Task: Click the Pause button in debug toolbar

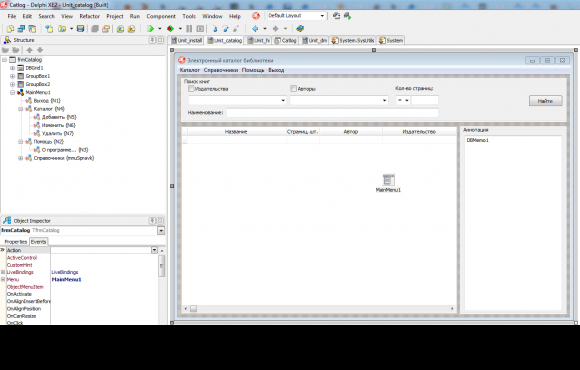Action: tap(189, 28)
